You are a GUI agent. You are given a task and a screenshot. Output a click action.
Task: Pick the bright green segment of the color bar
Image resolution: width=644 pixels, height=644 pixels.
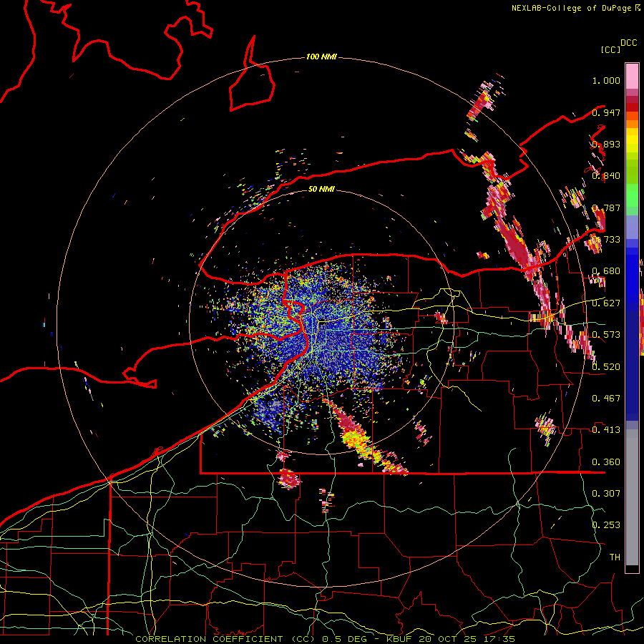[x=632, y=195]
